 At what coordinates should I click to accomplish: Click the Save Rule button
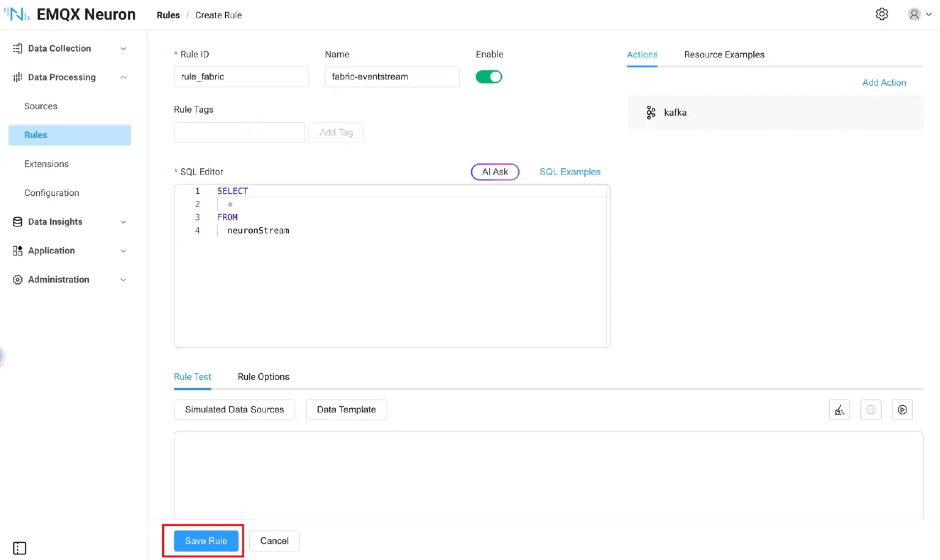[x=206, y=541]
